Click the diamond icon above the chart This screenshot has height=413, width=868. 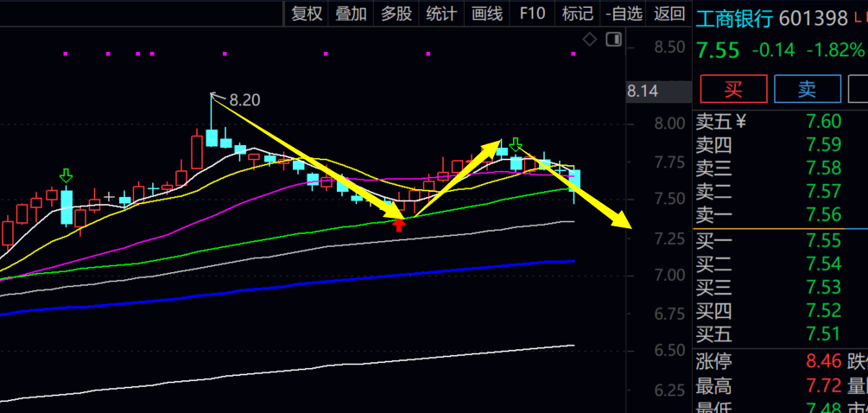[590, 39]
